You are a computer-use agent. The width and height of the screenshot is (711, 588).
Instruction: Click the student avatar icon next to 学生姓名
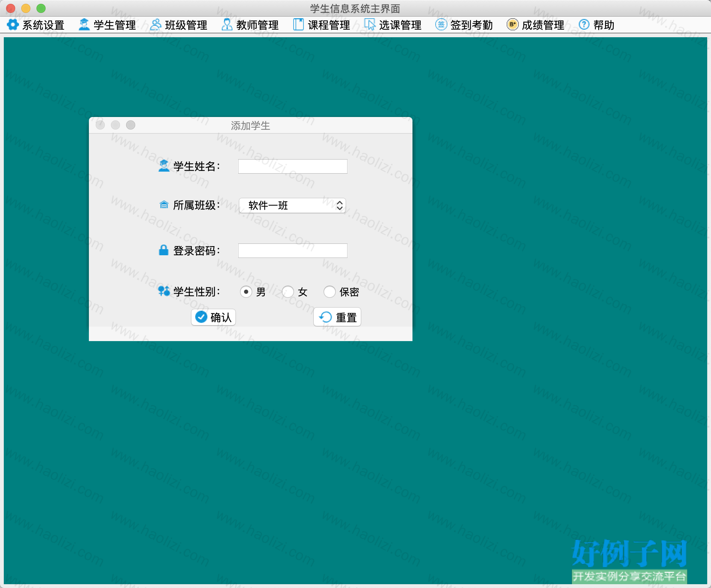coord(164,166)
